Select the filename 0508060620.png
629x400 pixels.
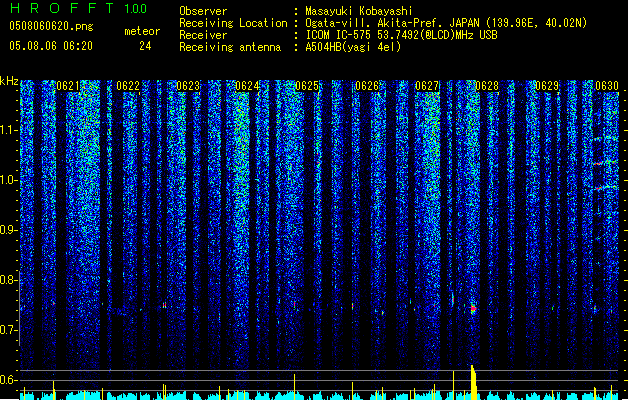[x=51, y=27]
